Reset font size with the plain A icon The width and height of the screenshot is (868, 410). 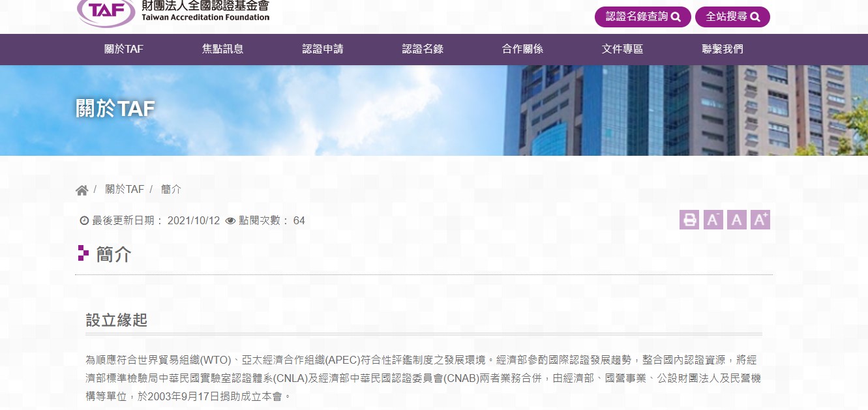(737, 220)
